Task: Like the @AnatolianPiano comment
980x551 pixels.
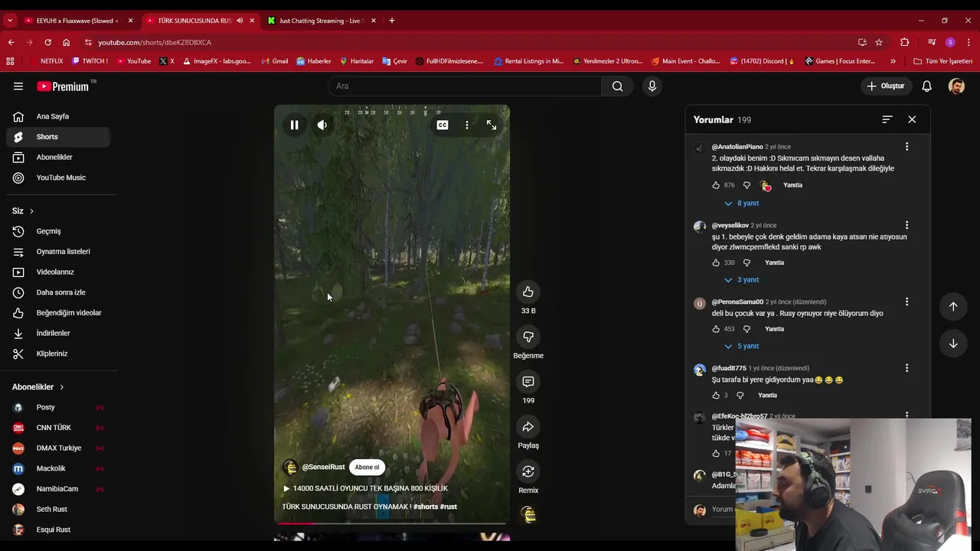Action: point(716,185)
